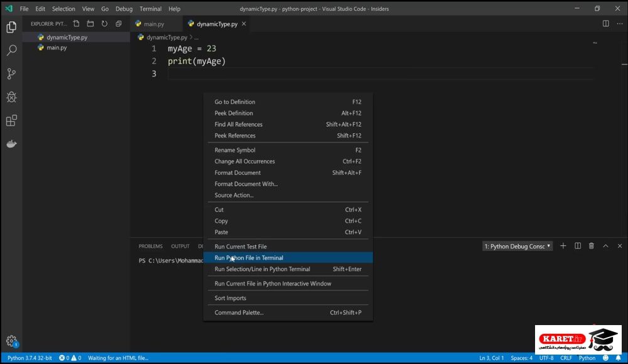Open notifications bell in status bar

[x=618, y=358]
